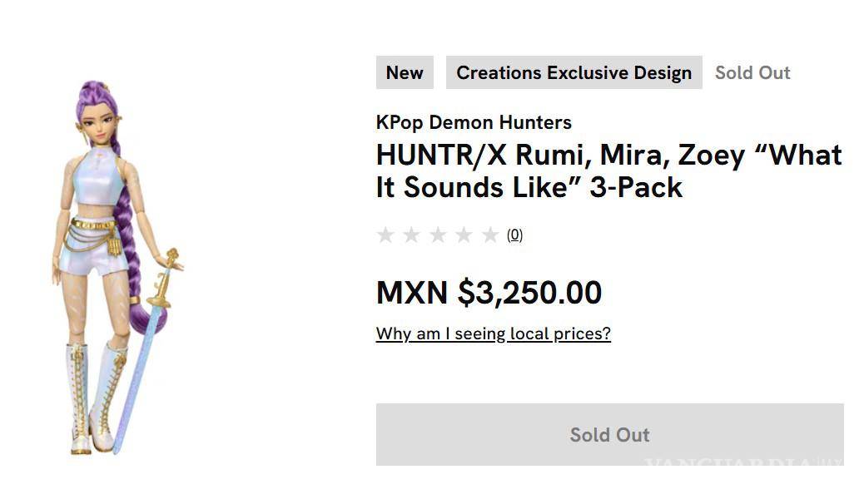Screen dimensions: 864x504
Task: Click the fifth rating star
Action: click(x=490, y=235)
